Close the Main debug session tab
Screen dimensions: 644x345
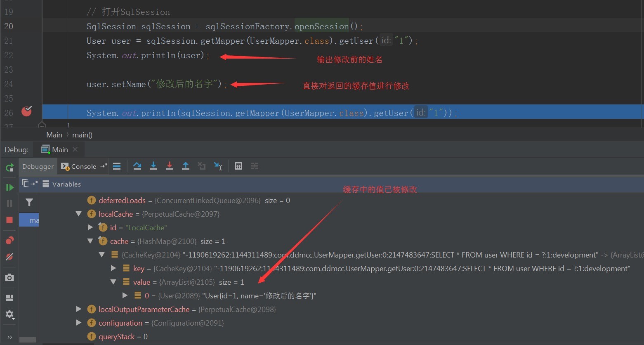(75, 149)
